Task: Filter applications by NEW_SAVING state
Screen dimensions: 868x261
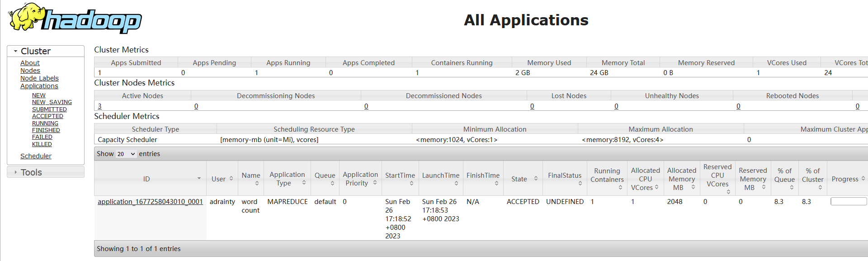Action: pos(52,102)
